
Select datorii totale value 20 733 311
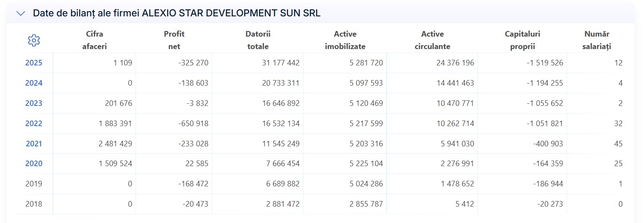(281, 83)
